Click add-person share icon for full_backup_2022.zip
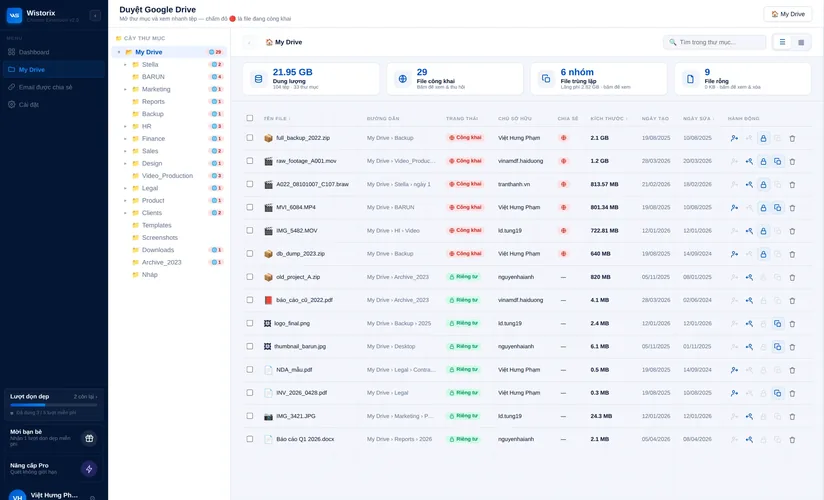The image size is (824, 500). click(x=734, y=138)
